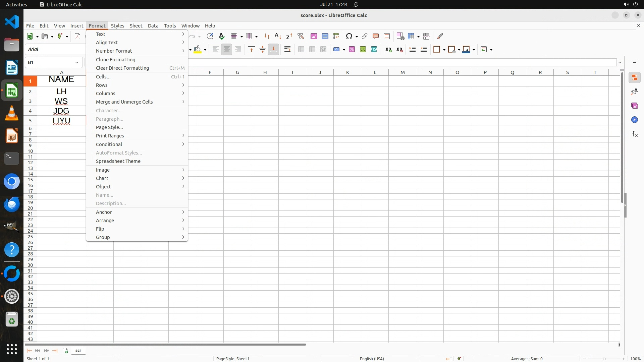Insert image using toolbar icon
Viewport: 644px width, 362px height.
(x=314, y=36)
